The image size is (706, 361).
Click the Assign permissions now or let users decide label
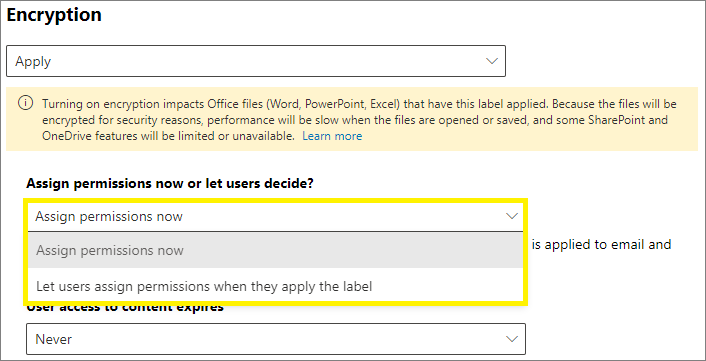click(170, 183)
